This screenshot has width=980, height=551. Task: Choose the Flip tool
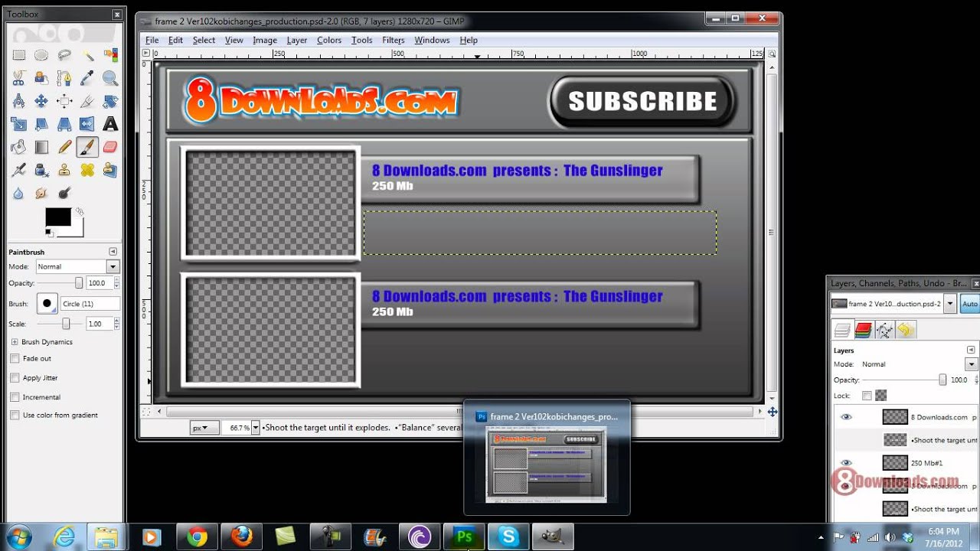click(87, 124)
